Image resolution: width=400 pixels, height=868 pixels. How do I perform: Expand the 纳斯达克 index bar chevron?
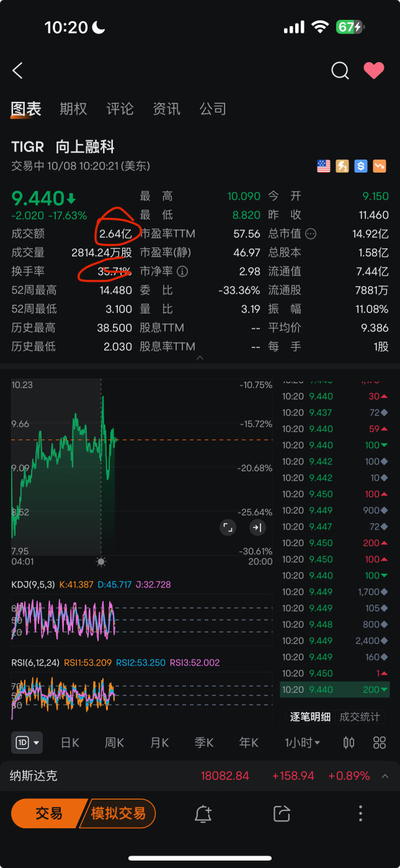[x=385, y=776]
